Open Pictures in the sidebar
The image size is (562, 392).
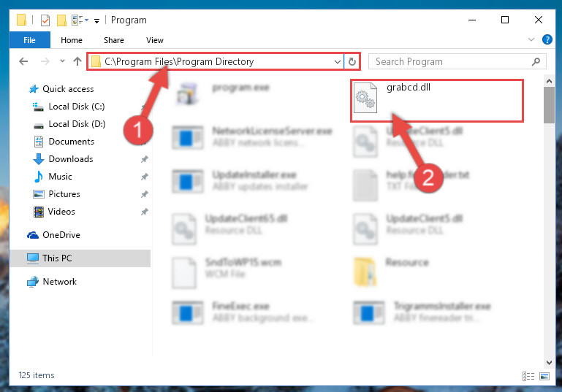coord(64,194)
